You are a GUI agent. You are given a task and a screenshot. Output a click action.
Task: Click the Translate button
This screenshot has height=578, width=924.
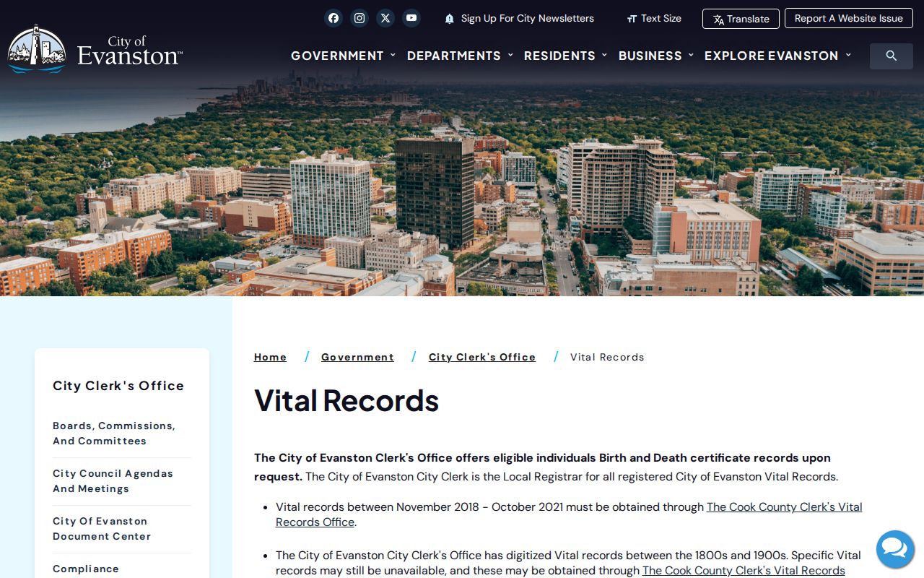[x=741, y=19]
